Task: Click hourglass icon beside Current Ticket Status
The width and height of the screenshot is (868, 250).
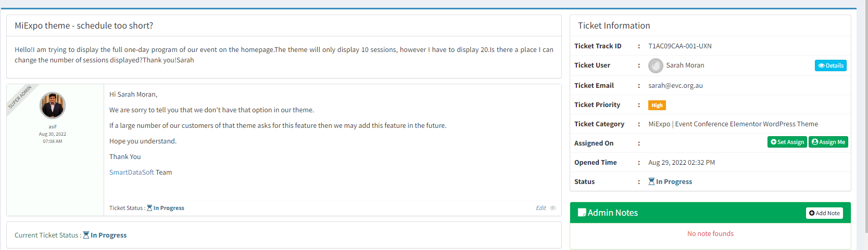Action: click(x=86, y=235)
